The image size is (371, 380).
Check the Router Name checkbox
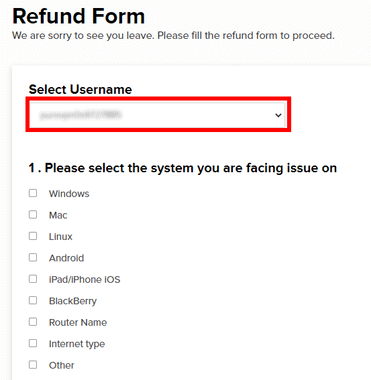coord(33,322)
